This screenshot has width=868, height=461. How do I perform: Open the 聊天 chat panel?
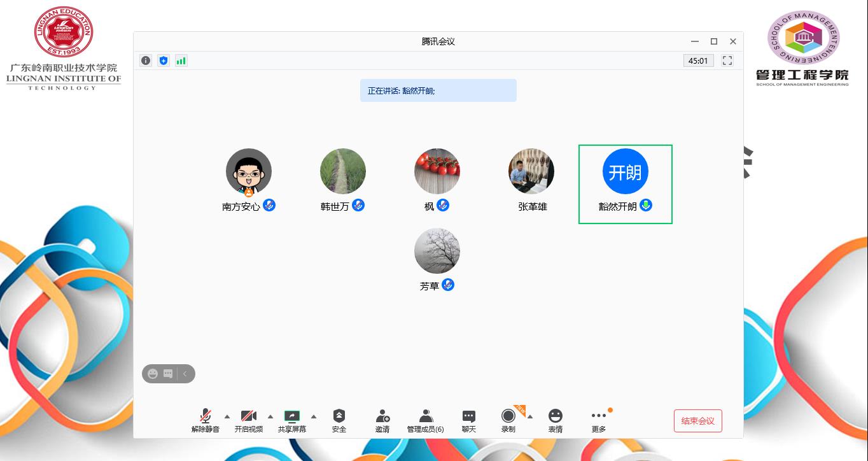click(x=469, y=420)
